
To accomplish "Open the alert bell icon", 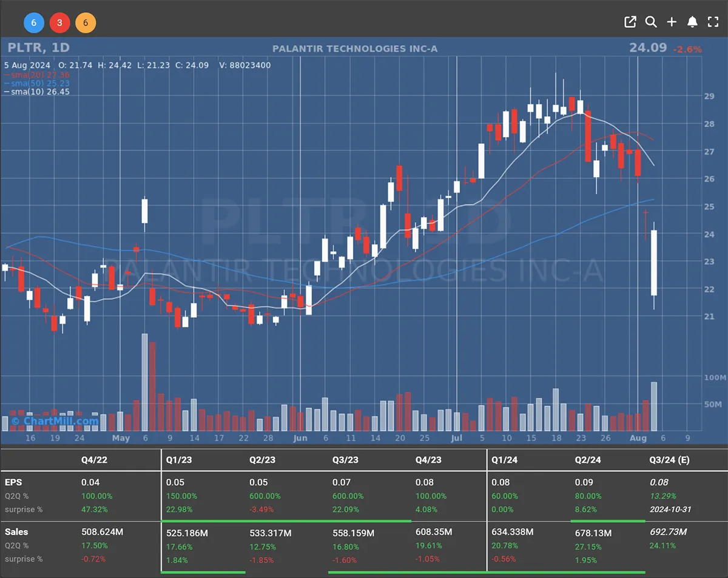I will click(692, 22).
